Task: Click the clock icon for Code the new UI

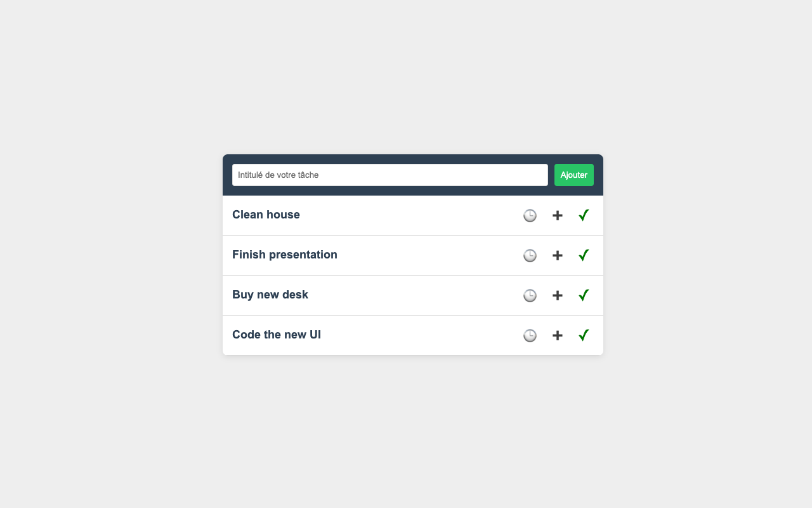Action: coord(530,335)
